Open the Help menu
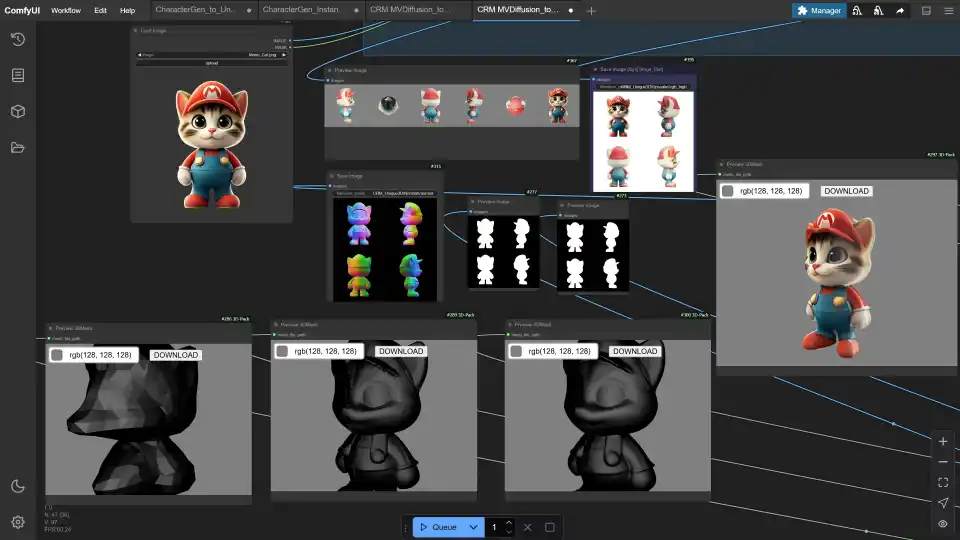Screen dimensions: 960x540 pos(127,10)
